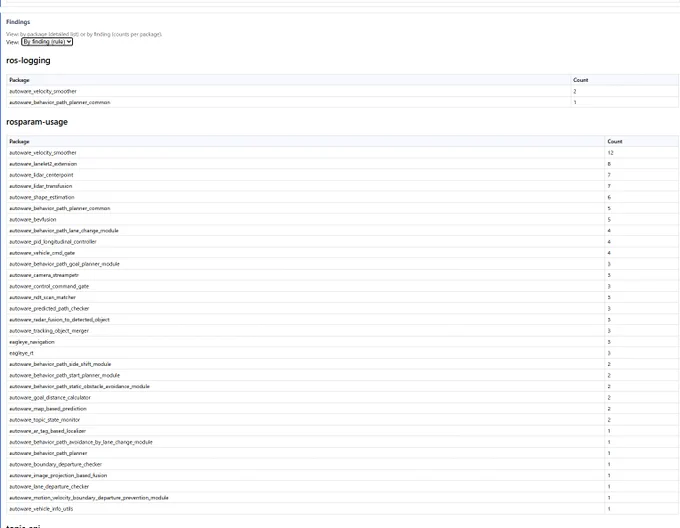Select autoware_behavior_path_planner row

343,453
